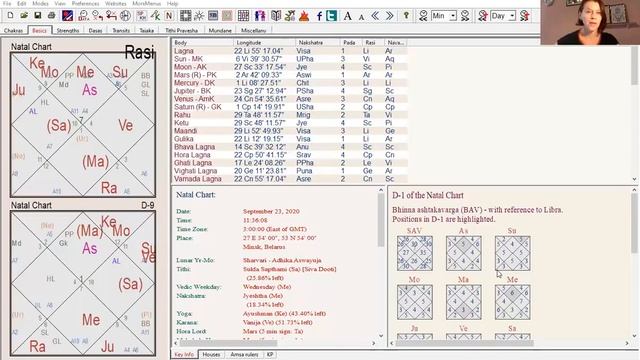
Task: Click the Me ashtakavarga mini chart
Action: coord(512,302)
